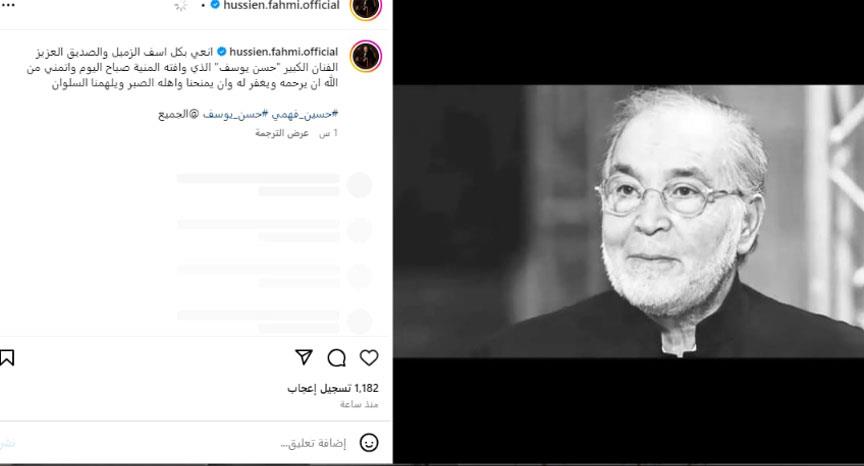Save post using bookmark icon

click(7, 358)
